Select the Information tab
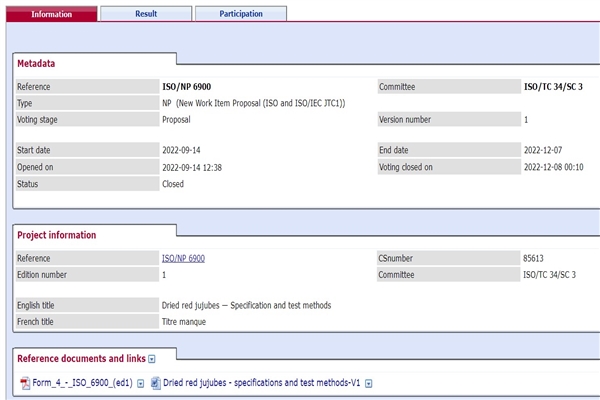The height and width of the screenshot is (400, 600). (51, 14)
